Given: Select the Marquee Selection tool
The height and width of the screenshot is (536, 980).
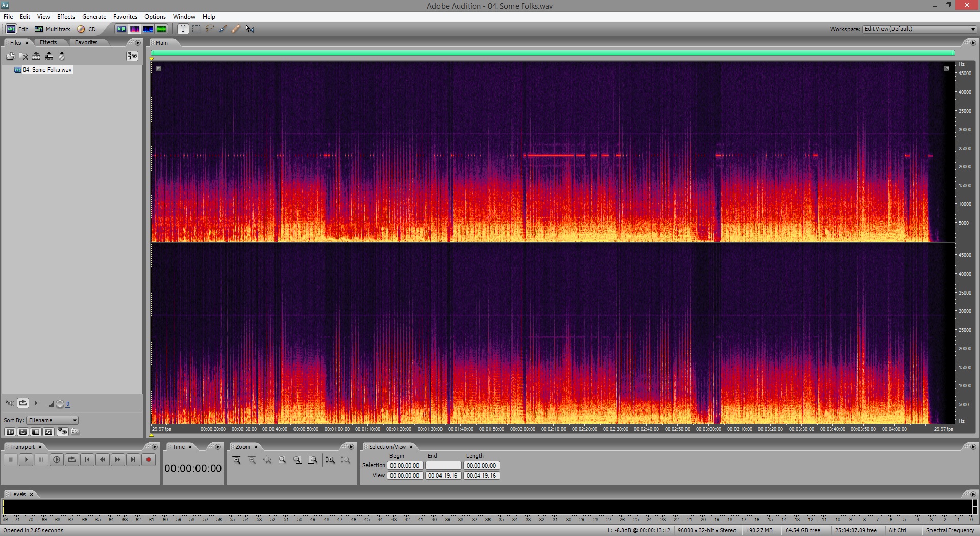Looking at the screenshot, I should [x=196, y=29].
